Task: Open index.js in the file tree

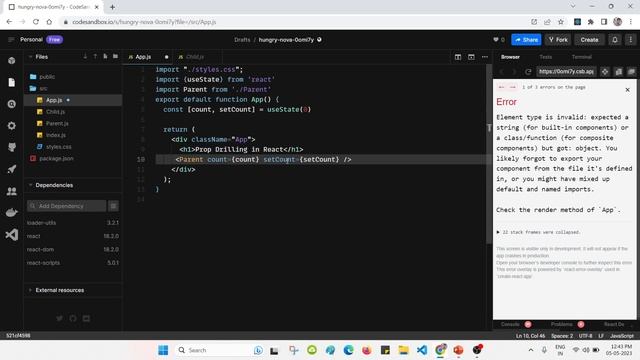Action: [56, 135]
